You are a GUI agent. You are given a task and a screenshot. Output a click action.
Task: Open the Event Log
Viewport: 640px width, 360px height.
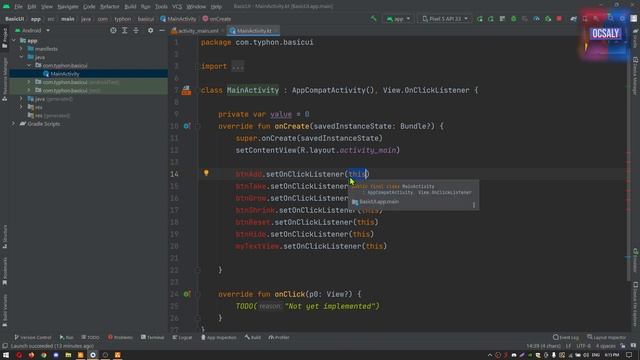pyautogui.click(x=566, y=338)
